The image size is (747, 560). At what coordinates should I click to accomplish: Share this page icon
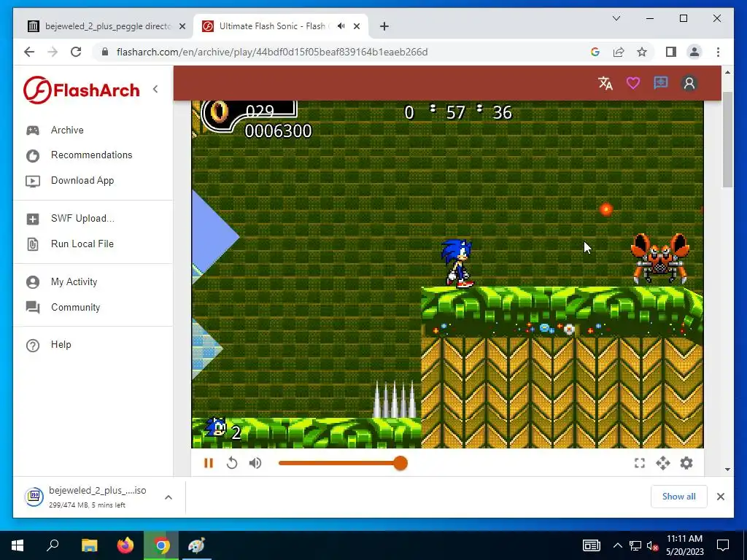click(x=619, y=52)
